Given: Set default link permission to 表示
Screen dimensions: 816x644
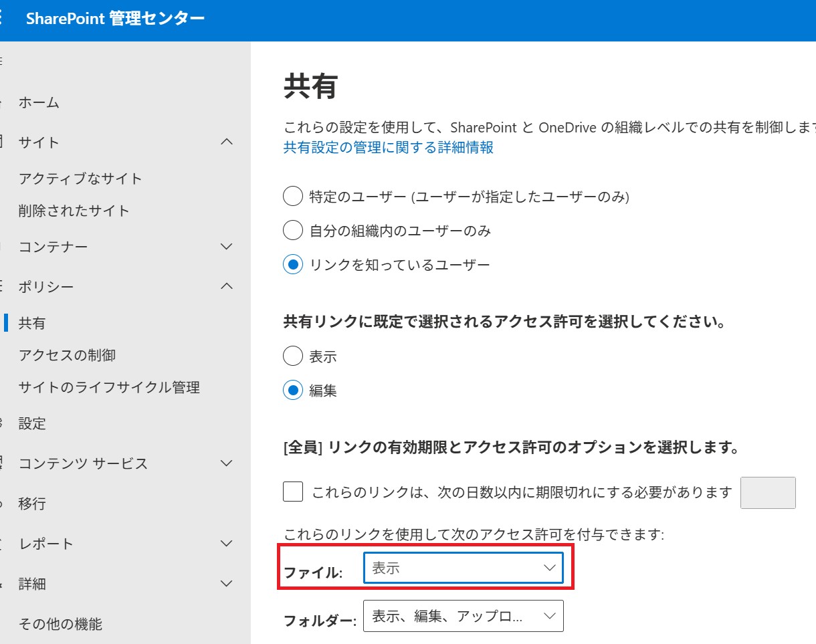Looking at the screenshot, I should [x=292, y=356].
